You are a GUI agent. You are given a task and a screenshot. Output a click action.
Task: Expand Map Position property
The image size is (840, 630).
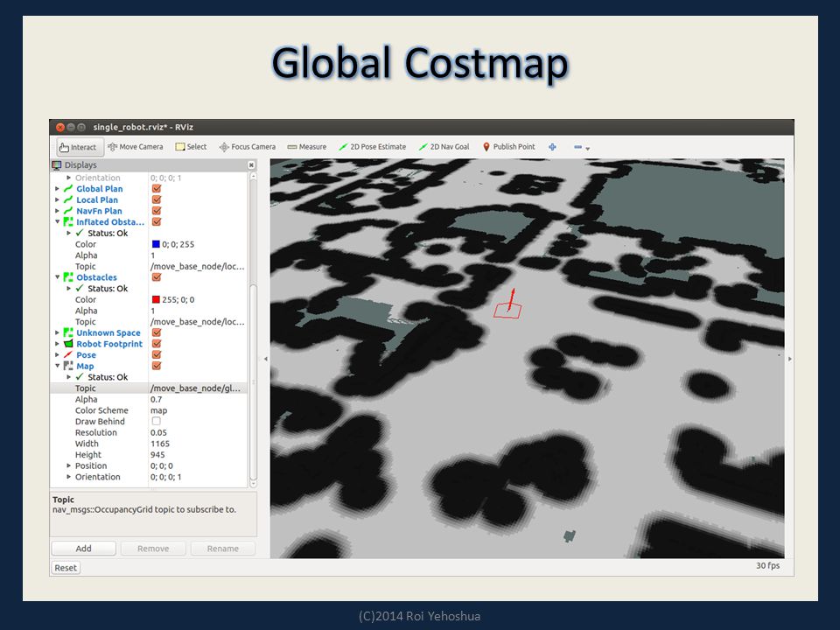[68, 465]
